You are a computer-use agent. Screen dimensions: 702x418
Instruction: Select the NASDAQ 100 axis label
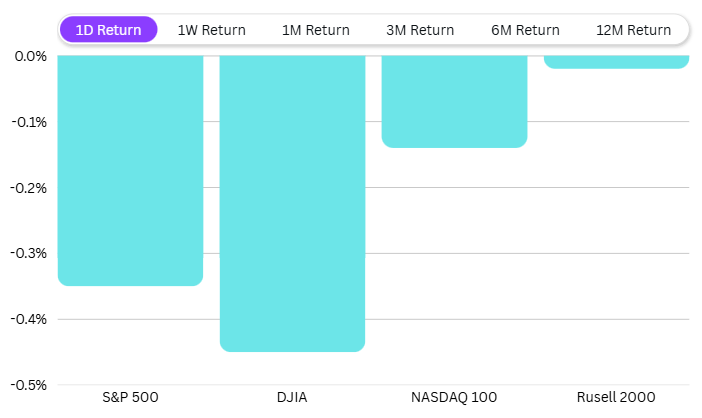[x=454, y=397]
